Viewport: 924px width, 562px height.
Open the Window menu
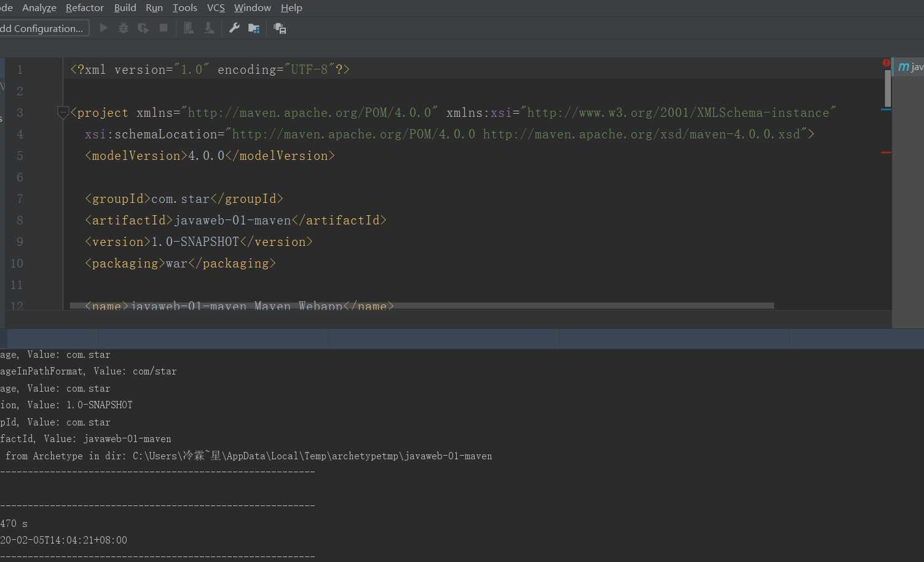(x=253, y=8)
